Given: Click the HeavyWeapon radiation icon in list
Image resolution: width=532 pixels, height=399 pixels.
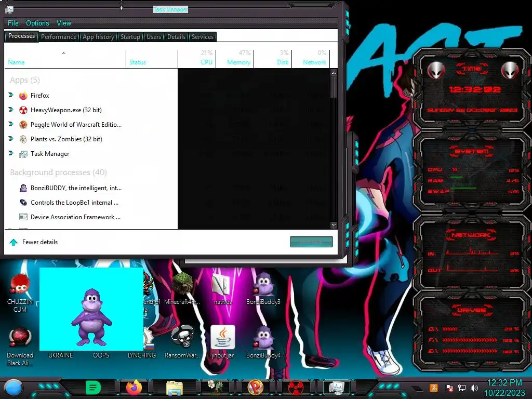Looking at the screenshot, I should click(x=23, y=110).
